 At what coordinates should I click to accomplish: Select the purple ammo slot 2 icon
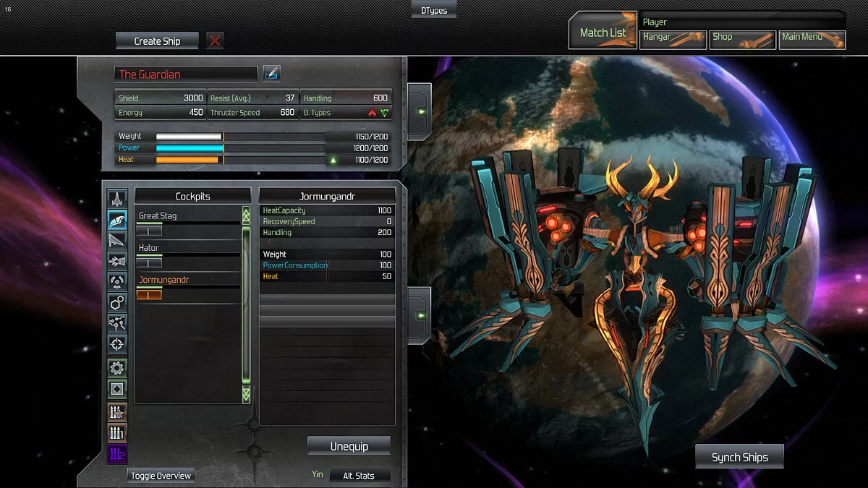point(117,454)
